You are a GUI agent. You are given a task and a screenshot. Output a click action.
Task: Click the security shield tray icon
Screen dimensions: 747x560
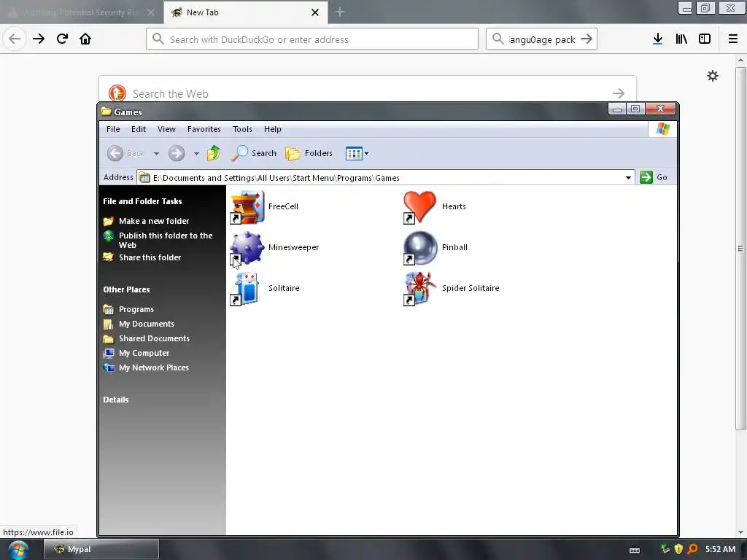[x=678, y=549]
